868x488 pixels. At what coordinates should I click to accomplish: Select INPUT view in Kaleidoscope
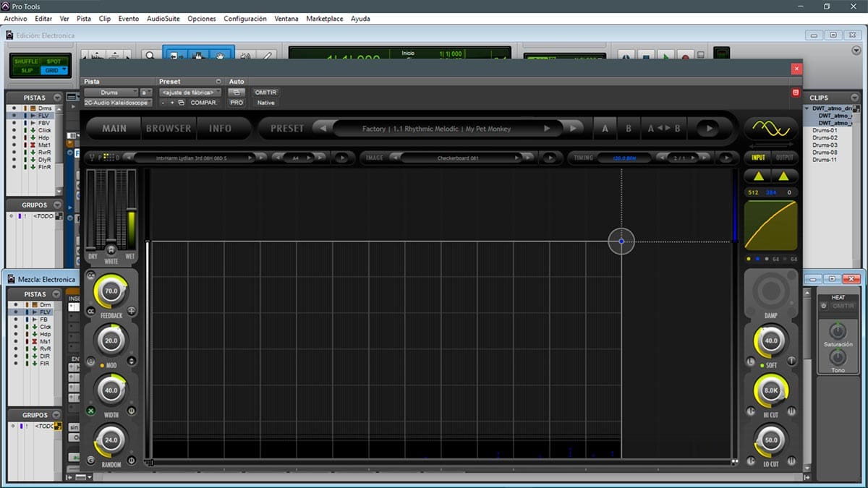pos(758,158)
